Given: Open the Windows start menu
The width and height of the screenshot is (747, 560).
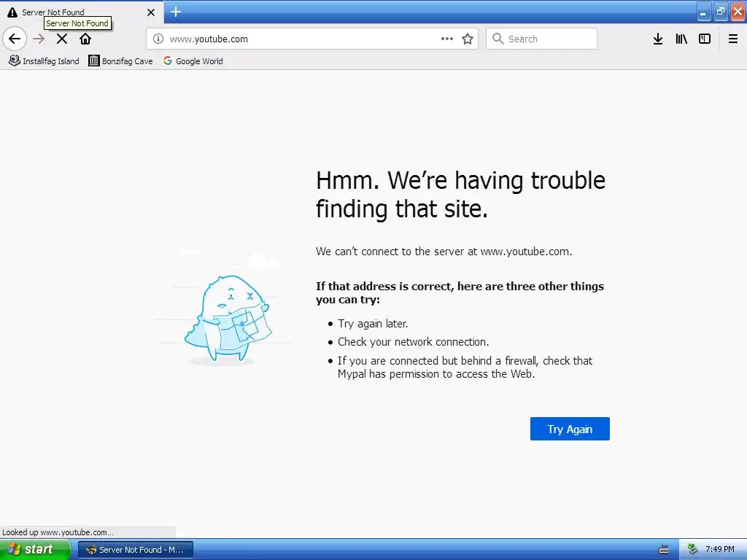Looking at the screenshot, I should [35, 550].
